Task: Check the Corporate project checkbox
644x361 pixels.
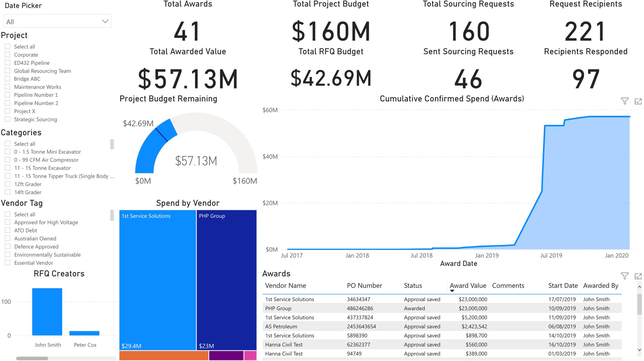Action: (x=7, y=54)
